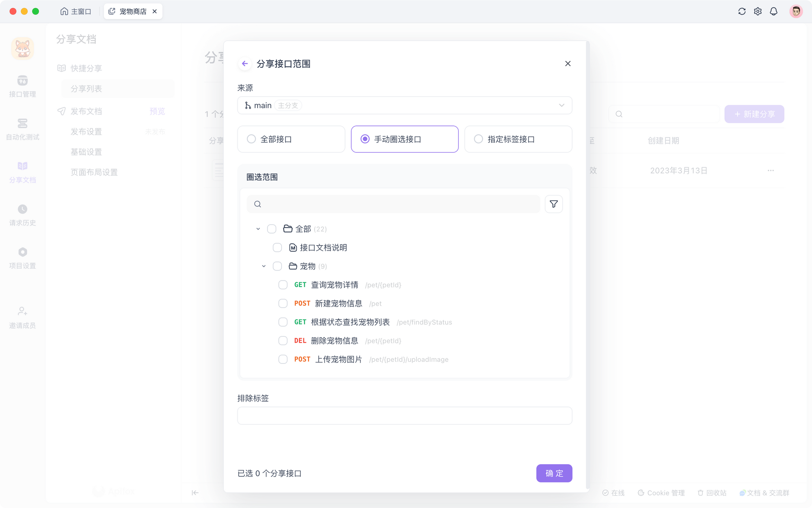Viewport: 812px width, 508px height.
Task: Check the 宠物 (9) folder checkbox
Action: [277, 266]
